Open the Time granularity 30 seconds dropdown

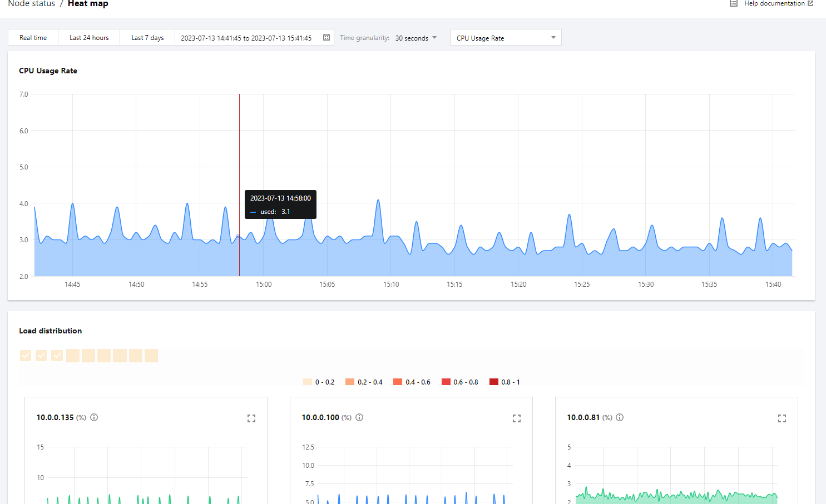[416, 38]
